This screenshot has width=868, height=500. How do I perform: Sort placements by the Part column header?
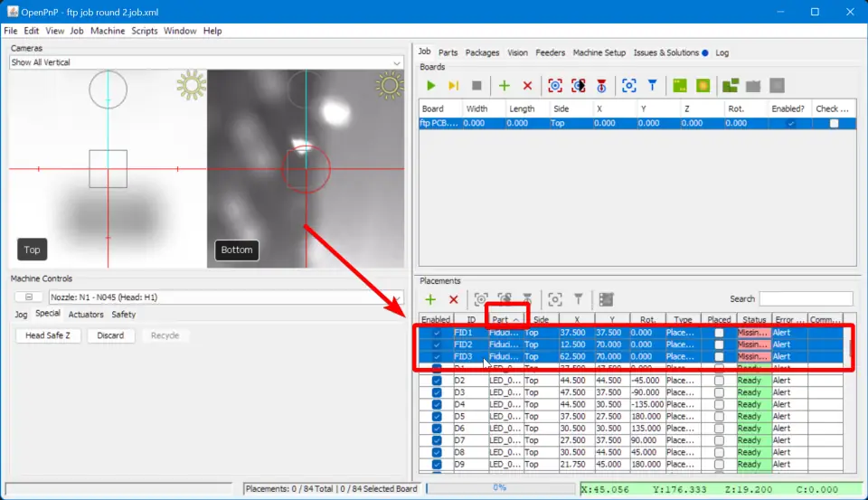pyautogui.click(x=505, y=319)
